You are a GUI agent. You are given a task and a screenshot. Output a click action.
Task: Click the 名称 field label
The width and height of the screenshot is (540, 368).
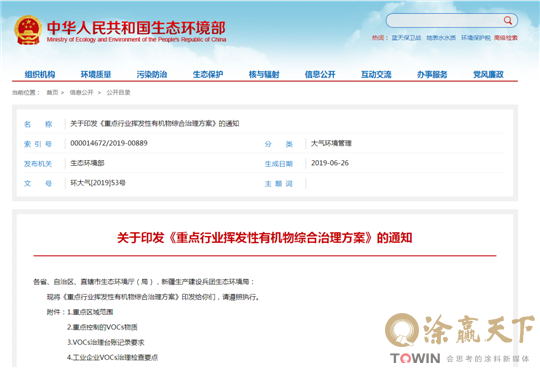pyautogui.click(x=38, y=124)
